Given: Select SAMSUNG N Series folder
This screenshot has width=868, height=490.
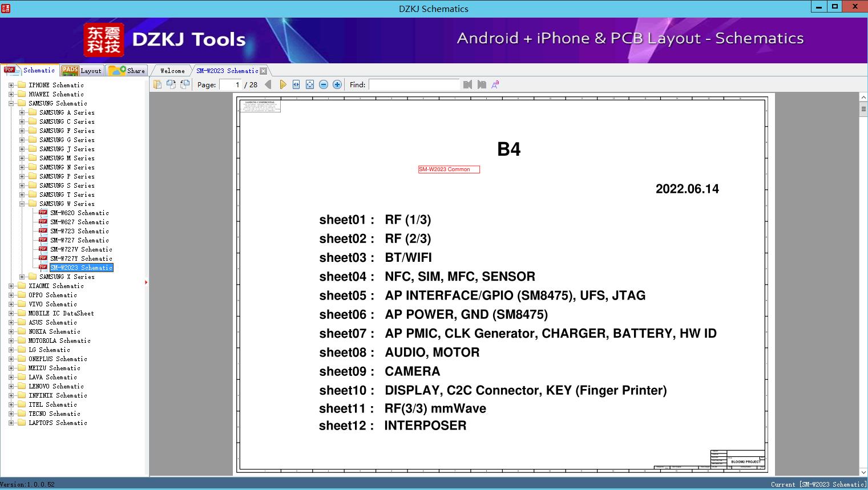Looking at the screenshot, I should tap(67, 167).
